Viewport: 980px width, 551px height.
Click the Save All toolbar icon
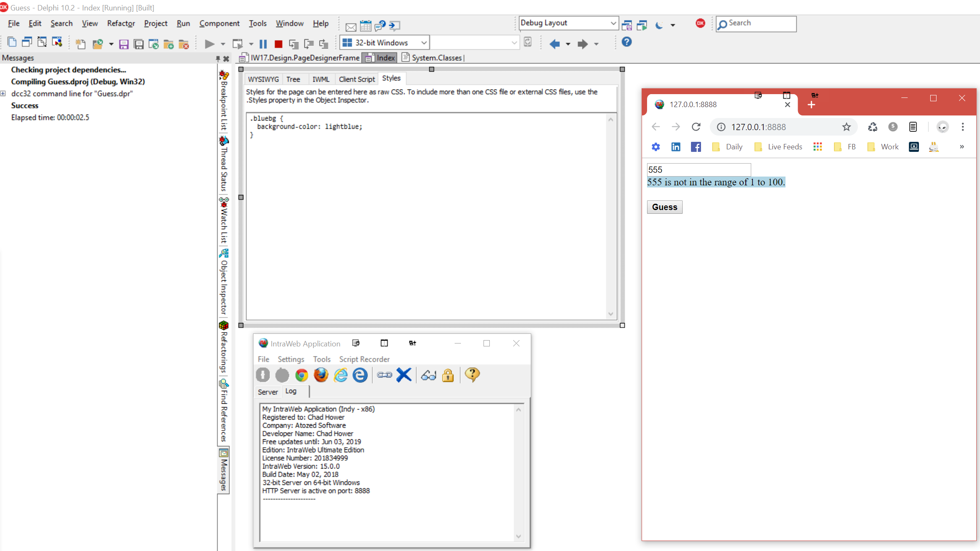click(138, 44)
